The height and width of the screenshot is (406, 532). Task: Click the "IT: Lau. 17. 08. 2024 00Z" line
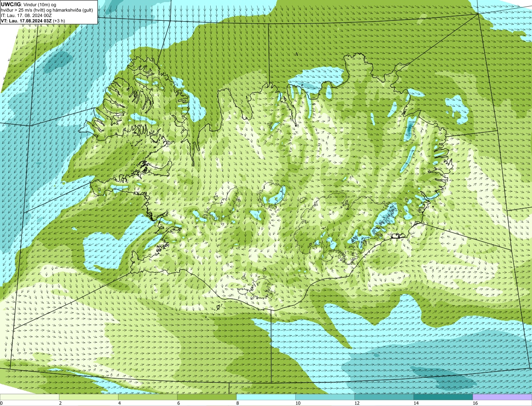point(26,15)
